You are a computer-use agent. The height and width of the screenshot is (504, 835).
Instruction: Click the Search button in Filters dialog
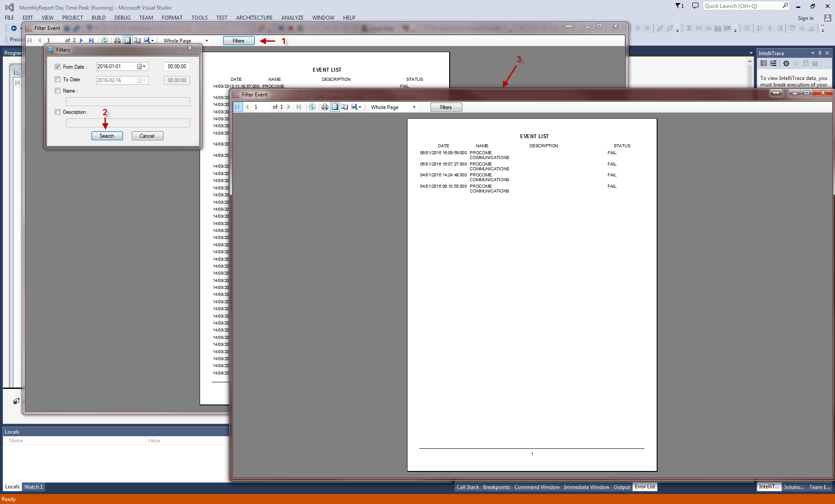point(107,136)
